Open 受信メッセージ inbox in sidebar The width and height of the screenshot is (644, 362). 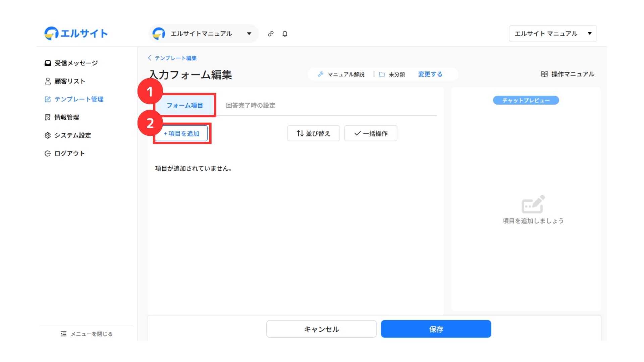tap(71, 63)
